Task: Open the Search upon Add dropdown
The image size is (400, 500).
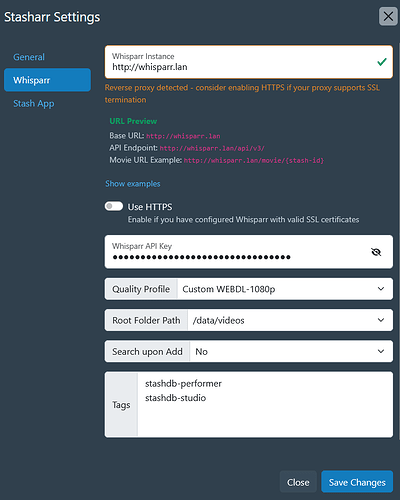Action: pos(291,351)
